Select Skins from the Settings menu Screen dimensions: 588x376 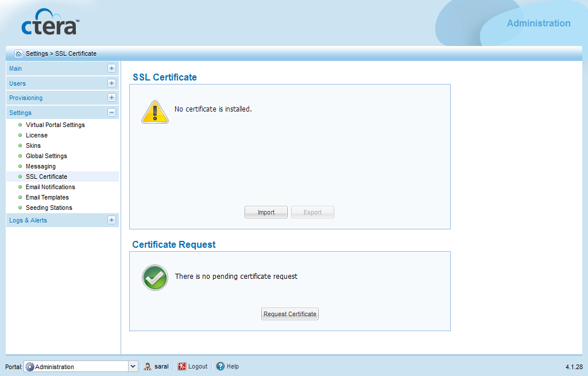[x=33, y=145]
